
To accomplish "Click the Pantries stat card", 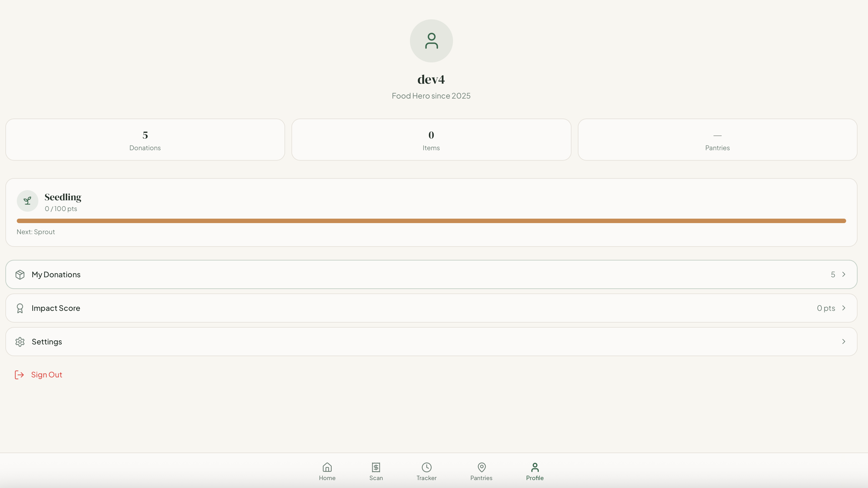I will 717,139.
